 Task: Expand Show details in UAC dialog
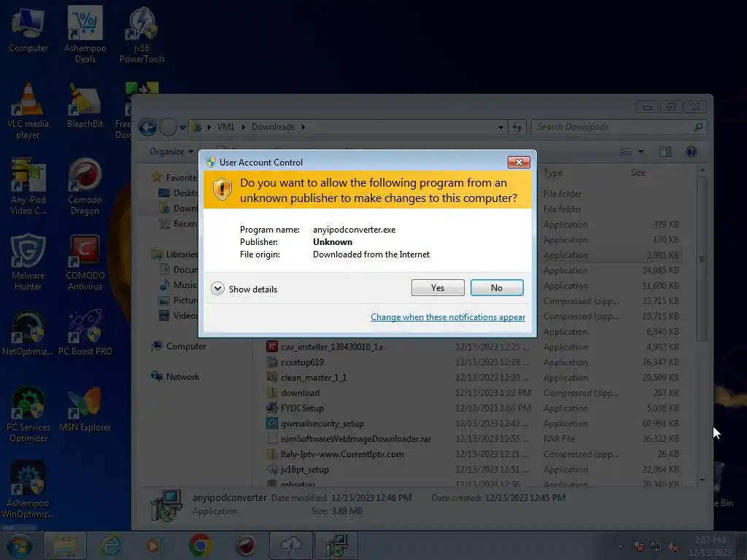pyautogui.click(x=244, y=289)
